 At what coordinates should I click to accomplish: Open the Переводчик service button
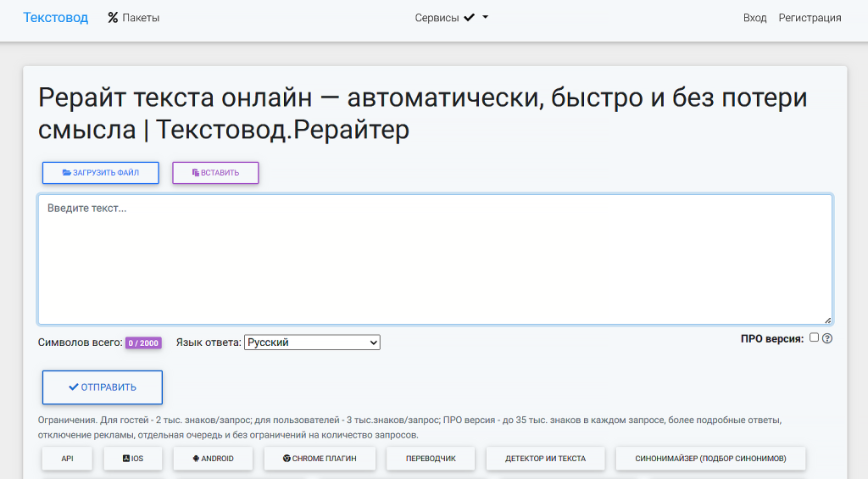click(x=431, y=459)
